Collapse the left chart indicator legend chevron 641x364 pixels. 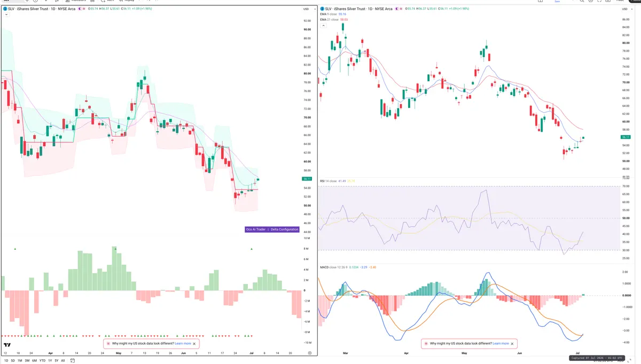tap(6, 15)
